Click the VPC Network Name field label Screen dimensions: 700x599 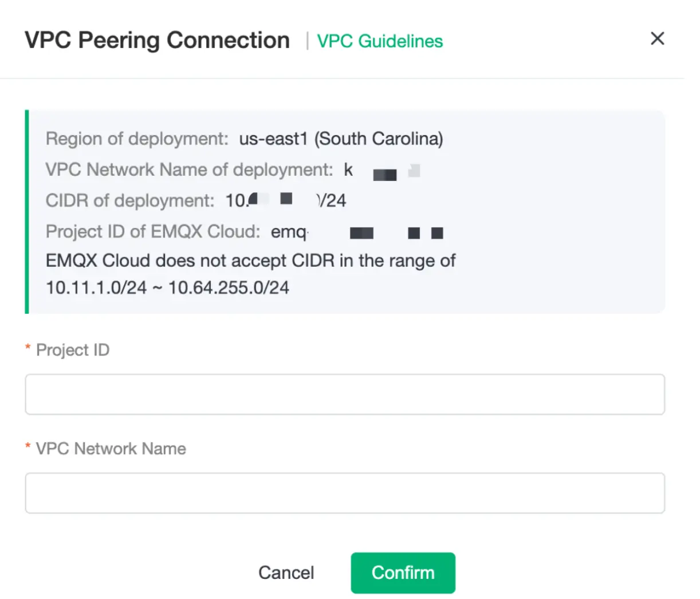pyautogui.click(x=110, y=448)
